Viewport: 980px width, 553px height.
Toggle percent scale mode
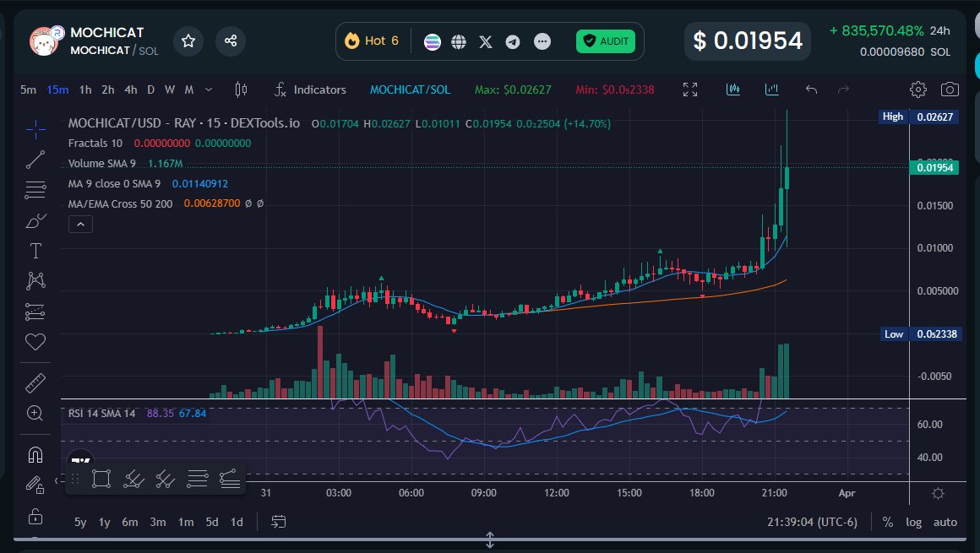tap(888, 522)
